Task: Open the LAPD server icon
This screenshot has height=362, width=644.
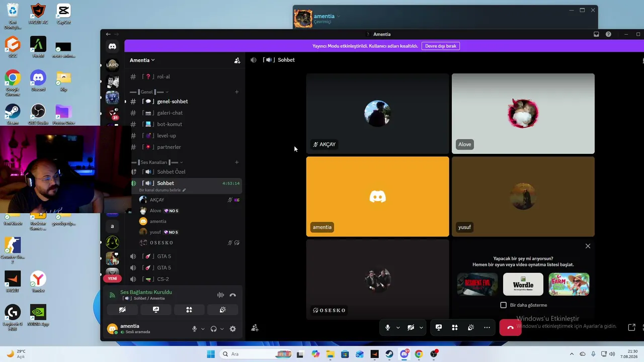Action: point(112,64)
